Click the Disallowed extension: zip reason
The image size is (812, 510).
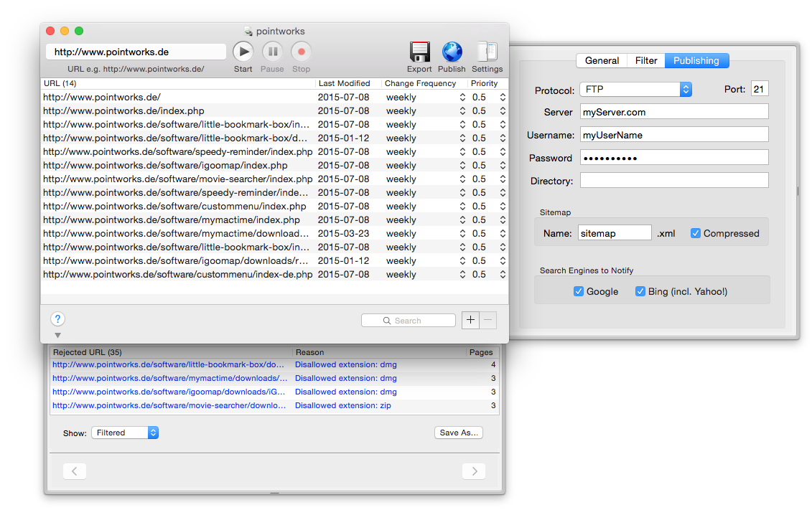(x=343, y=405)
